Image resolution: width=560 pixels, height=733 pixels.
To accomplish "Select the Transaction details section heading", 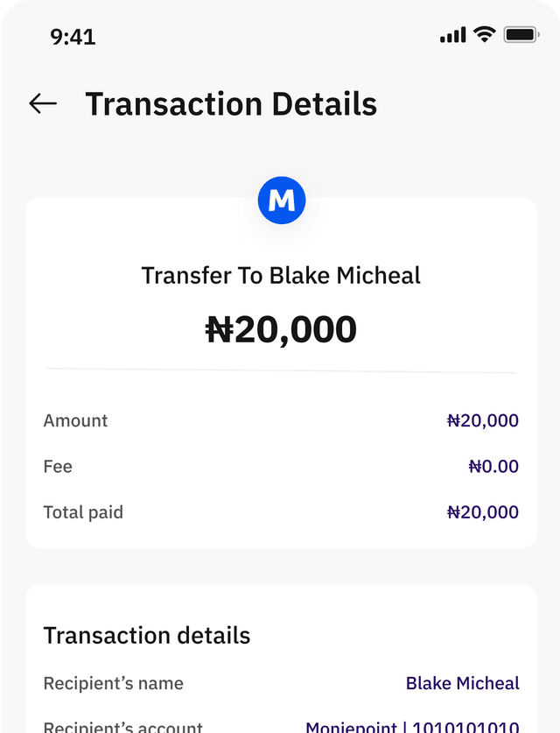I will pos(147,636).
